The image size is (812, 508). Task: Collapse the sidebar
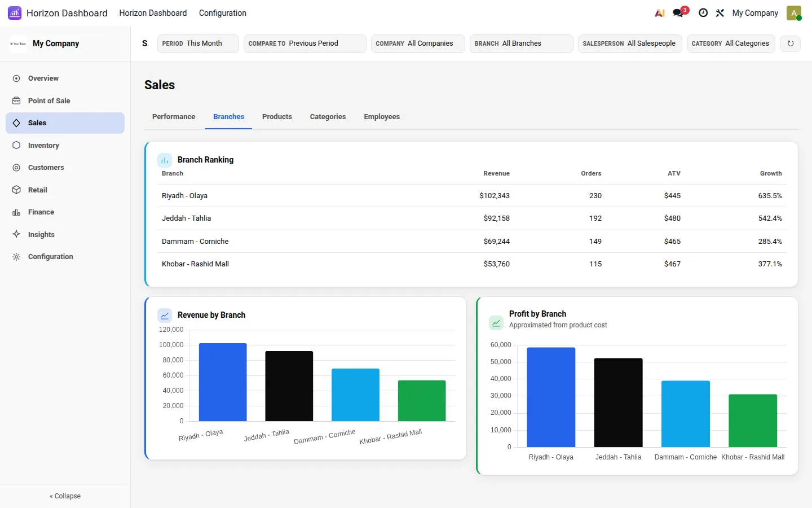65,496
